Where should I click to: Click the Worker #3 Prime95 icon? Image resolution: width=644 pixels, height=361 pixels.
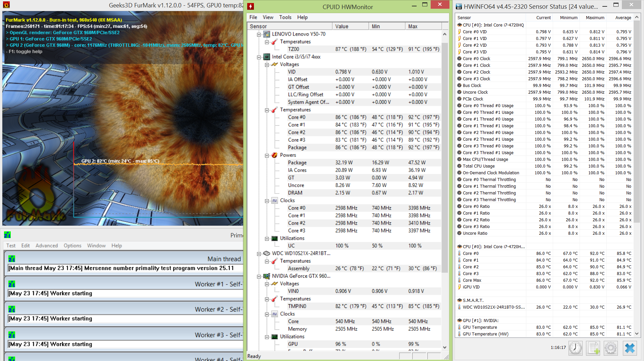pos(12,335)
